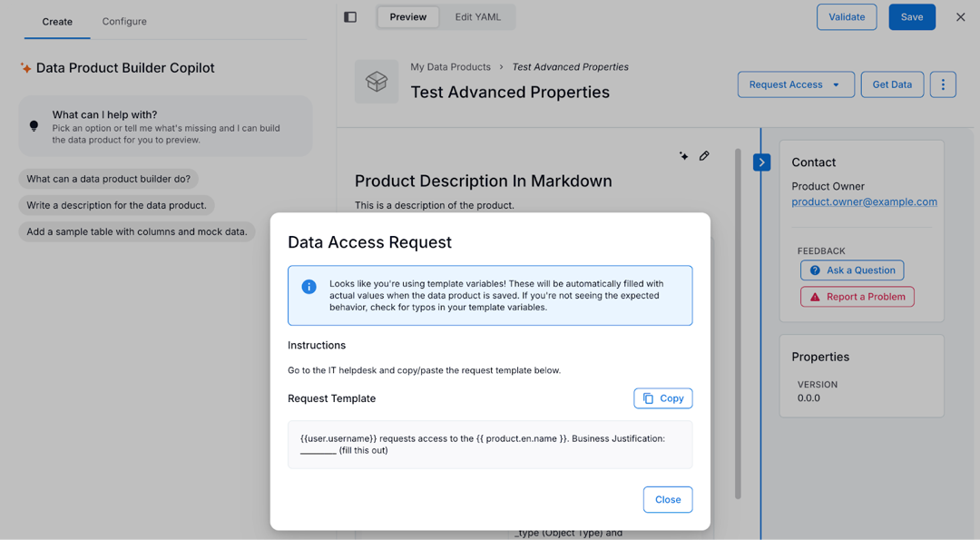Close the Data Access Request dialog

pos(667,499)
